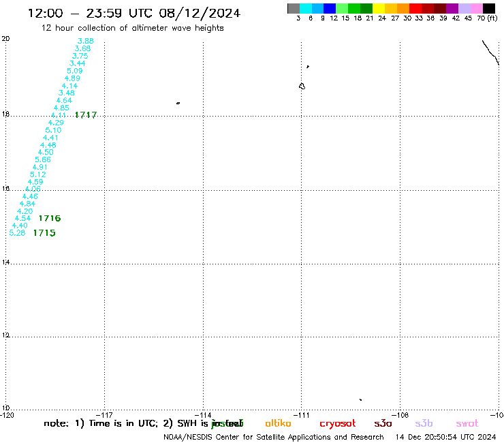Click the bright red legend swatch
The height and width of the screenshot is (443, 504).
click(415, 8)
